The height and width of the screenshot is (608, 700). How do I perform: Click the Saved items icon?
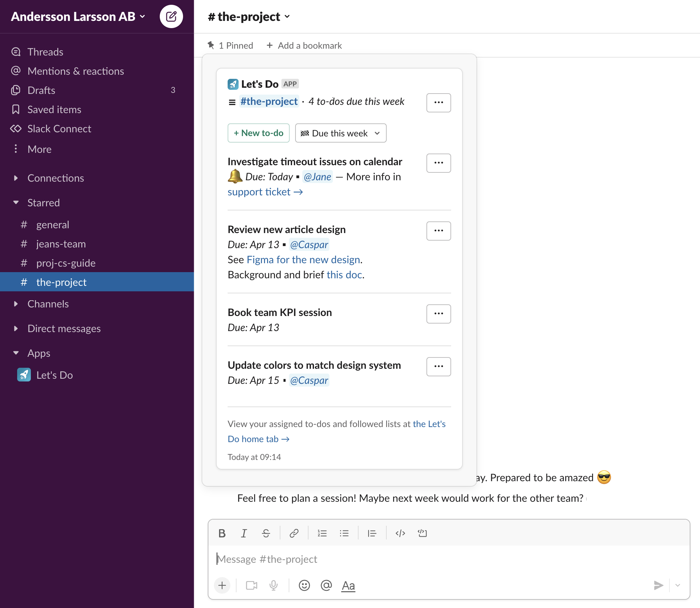[x=16, y=109]
